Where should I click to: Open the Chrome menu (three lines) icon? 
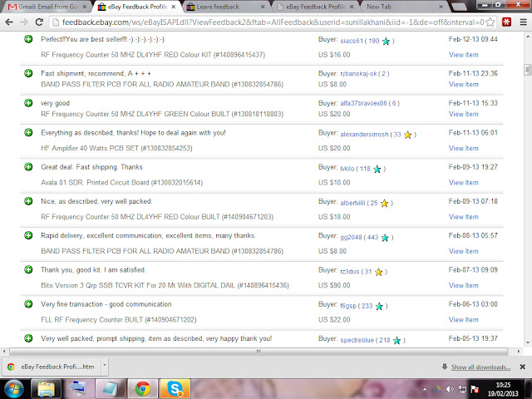pyautogui.click(x=524, y=22)
